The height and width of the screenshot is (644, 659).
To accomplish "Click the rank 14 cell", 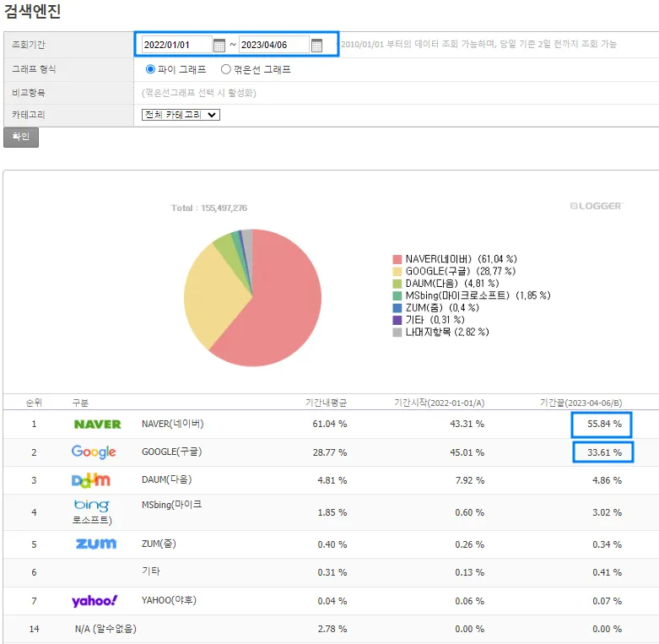I will (34, 629).
